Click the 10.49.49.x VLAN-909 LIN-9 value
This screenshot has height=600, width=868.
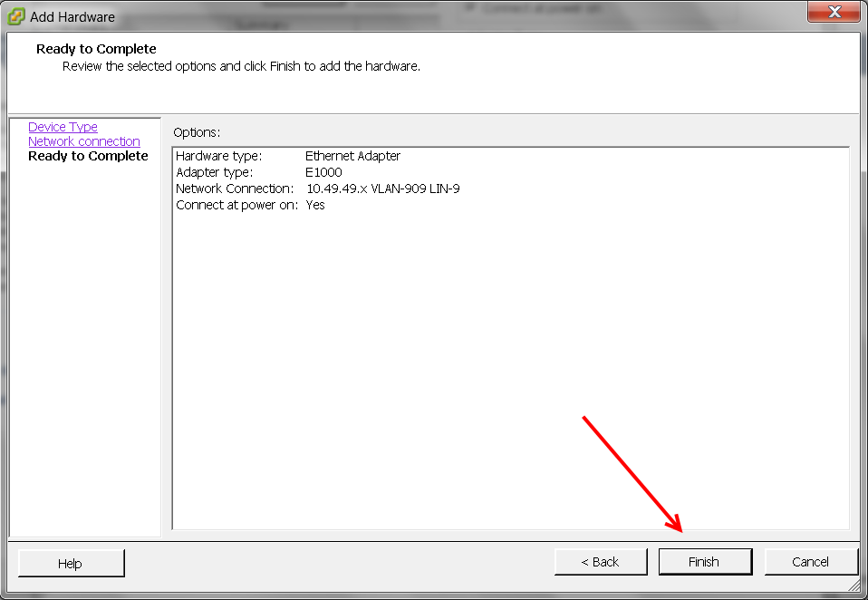(x=382, y=189)
